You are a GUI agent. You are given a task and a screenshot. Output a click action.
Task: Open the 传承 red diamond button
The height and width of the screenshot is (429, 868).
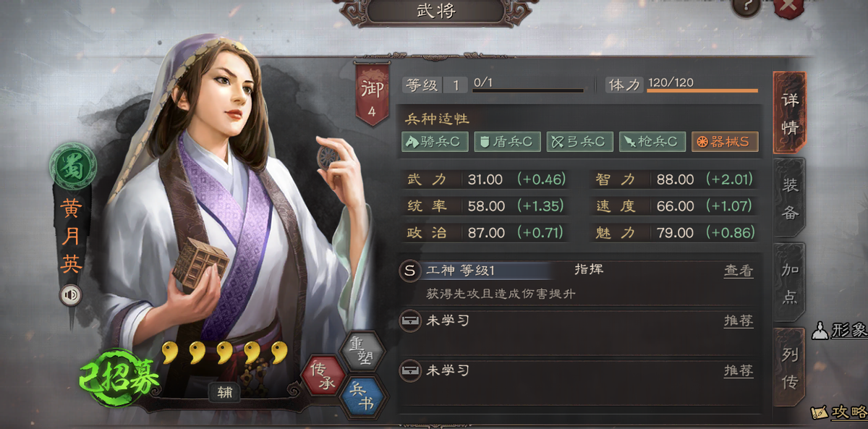(323, 375)
